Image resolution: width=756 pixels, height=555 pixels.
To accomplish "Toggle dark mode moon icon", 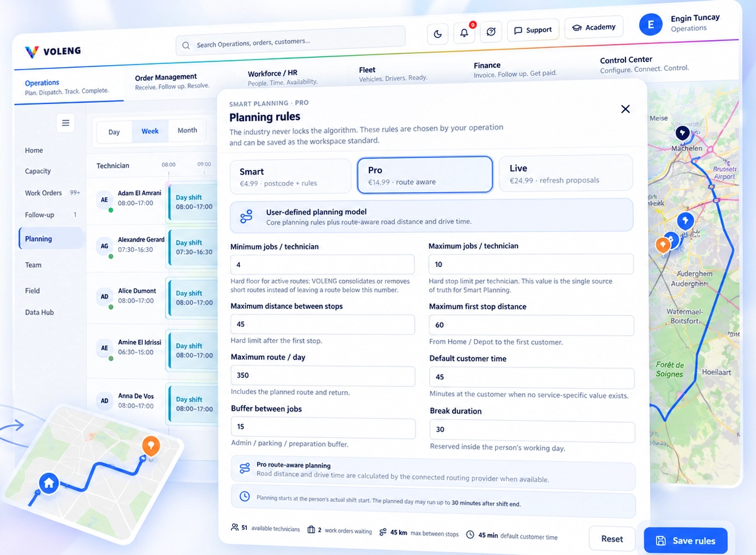I will 437,34.
